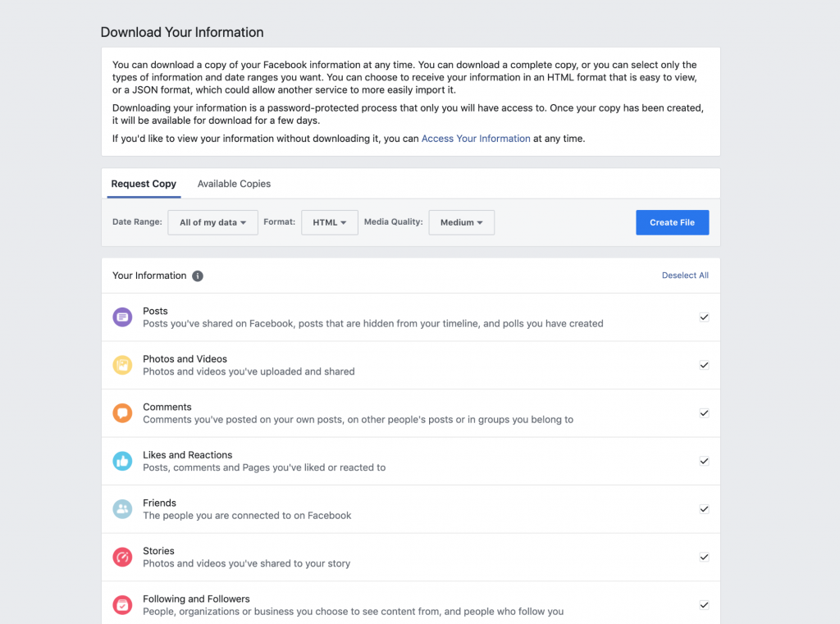840x624 pixels.
Task: Uncheck the Photos and Videos checkbox
Action: coord(704,365)
